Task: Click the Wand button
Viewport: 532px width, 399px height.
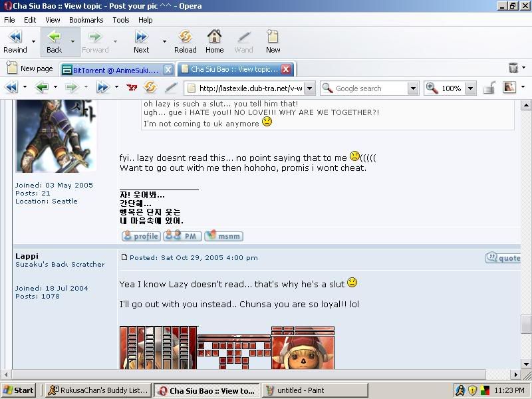Action: pyautogui.click(x=243, y=42)
